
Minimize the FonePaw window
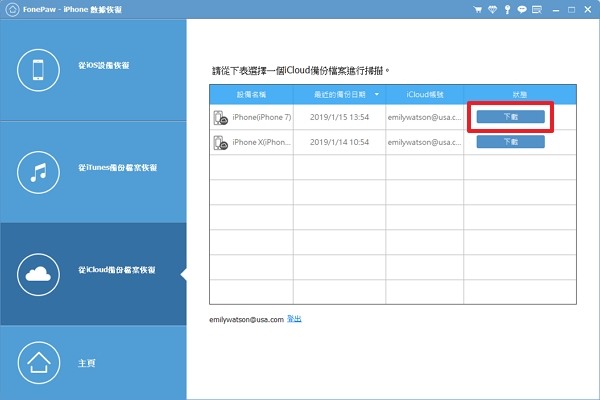click(556, 10)
